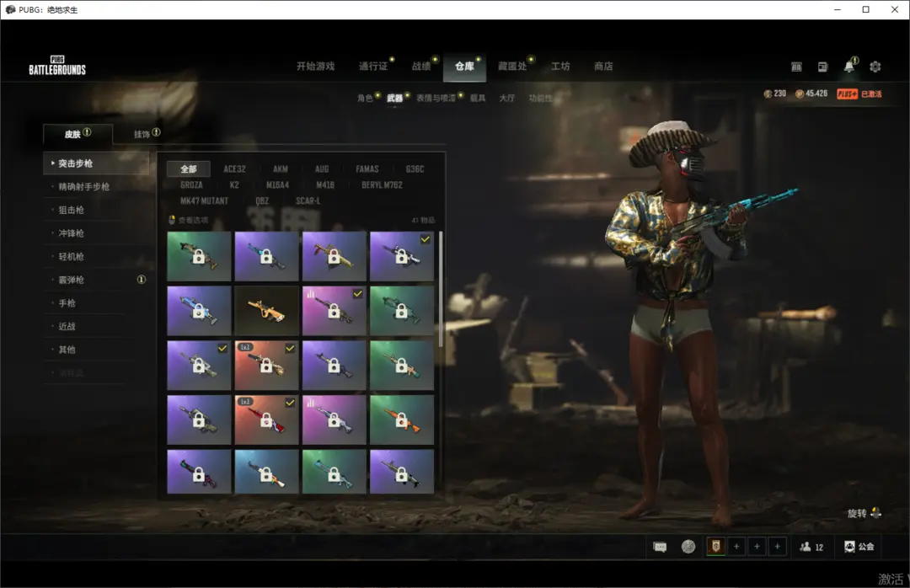Select the unlocked orange rifle skin
910x588 pixels.
266,311
